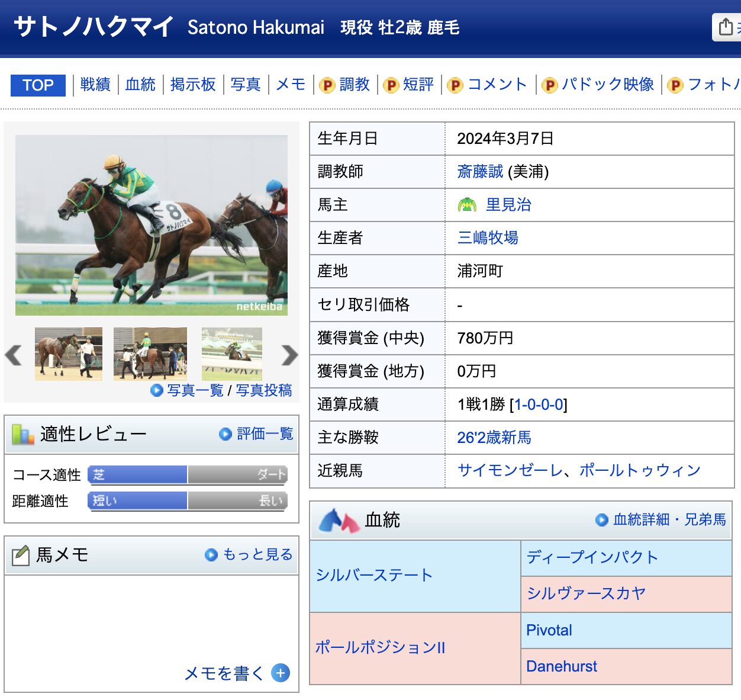The image size is (741, 700).
Task: Select the メモ tab
Action: click(x=291, y=85)
